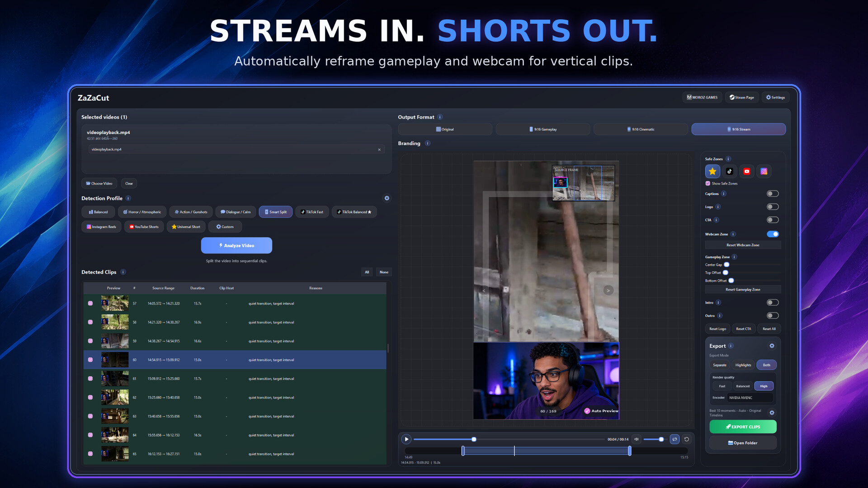Click Reset Webcam Zone
Viewport: 868px width, 488px height.
[743, 245]
